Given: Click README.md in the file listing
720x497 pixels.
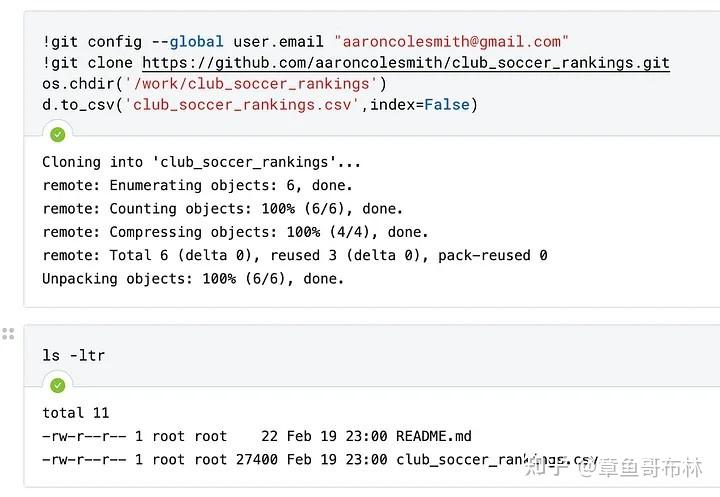Looking at the screenshot, I should [x=433, y=436].
